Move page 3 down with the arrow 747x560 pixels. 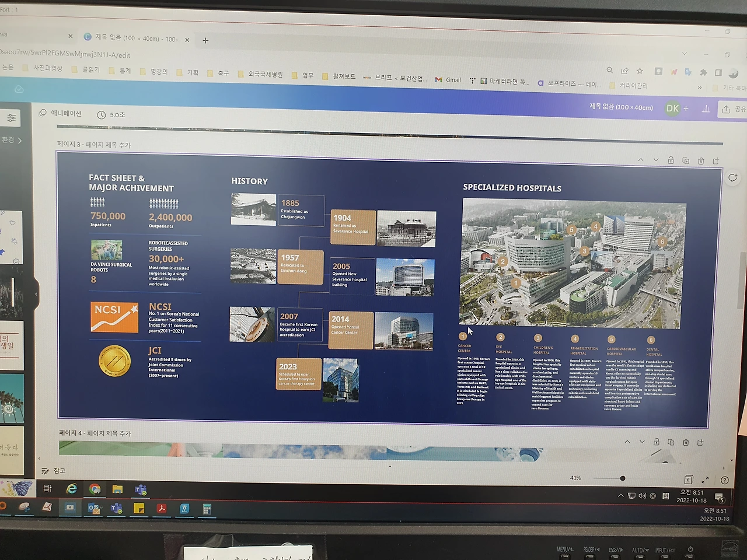[x=655, y=160]
